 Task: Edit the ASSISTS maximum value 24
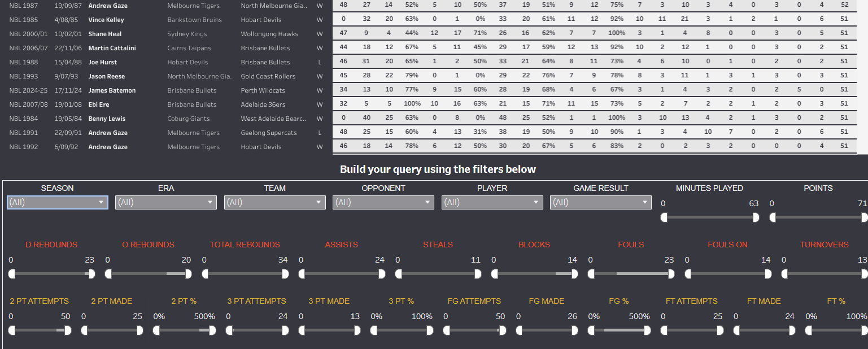[x=380, y=260]
